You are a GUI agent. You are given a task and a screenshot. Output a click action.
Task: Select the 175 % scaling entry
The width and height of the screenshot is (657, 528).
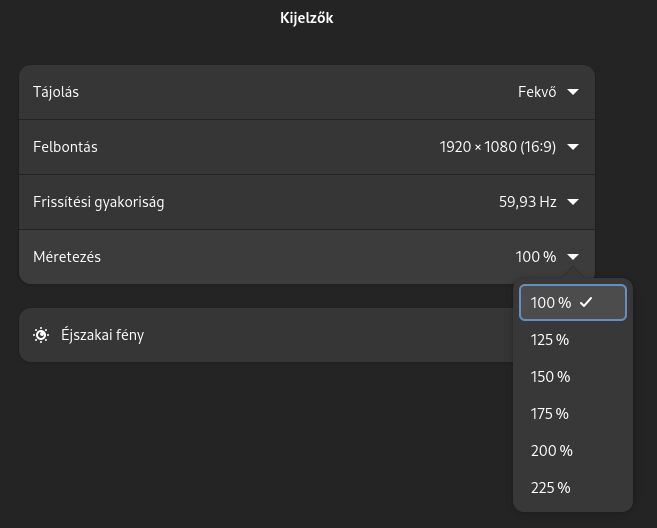pos(573,414)
